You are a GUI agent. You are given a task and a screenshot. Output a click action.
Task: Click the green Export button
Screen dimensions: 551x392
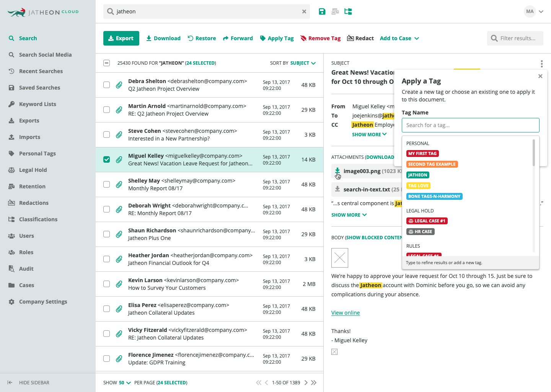pyautogui.click(x=121, y=38)
